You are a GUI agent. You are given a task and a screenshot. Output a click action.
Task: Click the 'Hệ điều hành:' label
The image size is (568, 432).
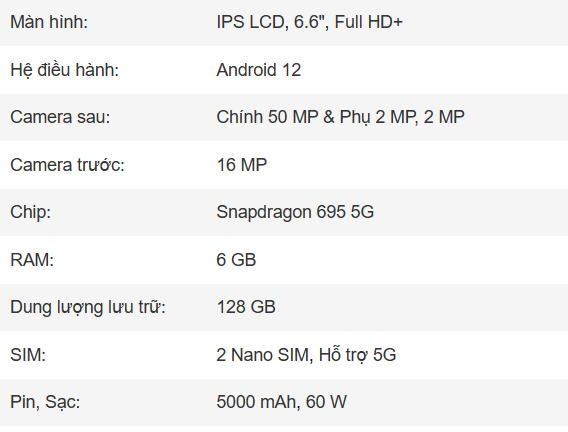tap(64, 70)
